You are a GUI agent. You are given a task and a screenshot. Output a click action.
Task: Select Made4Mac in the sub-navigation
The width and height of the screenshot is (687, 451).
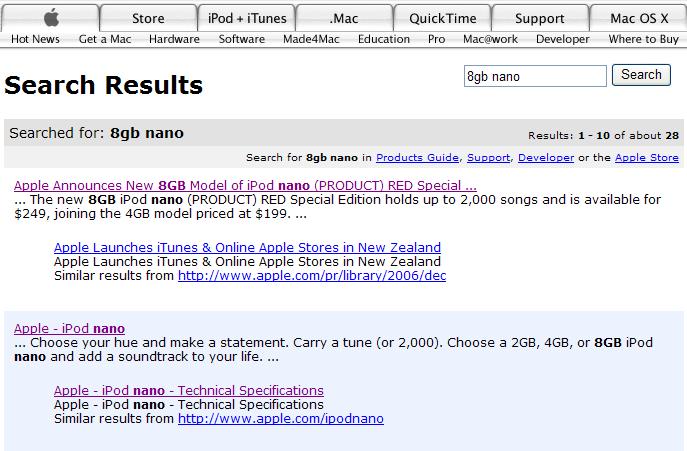click(x=311, y=39)
